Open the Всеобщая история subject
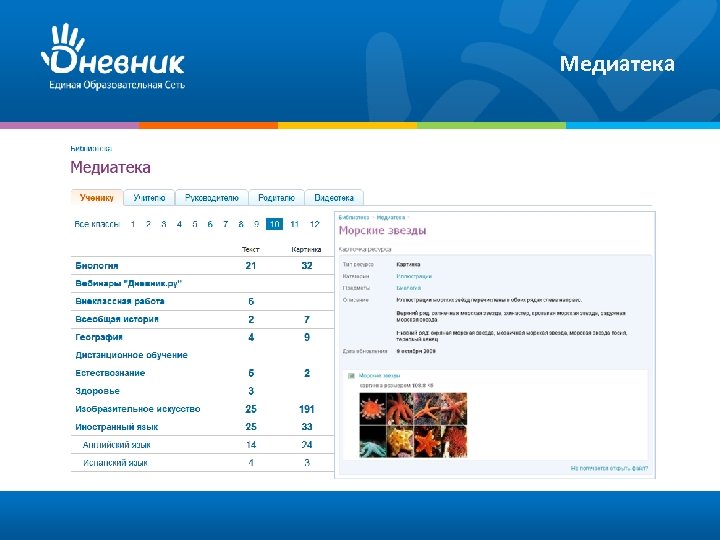This screenshot has height=540, width=720. click(117, 319)
